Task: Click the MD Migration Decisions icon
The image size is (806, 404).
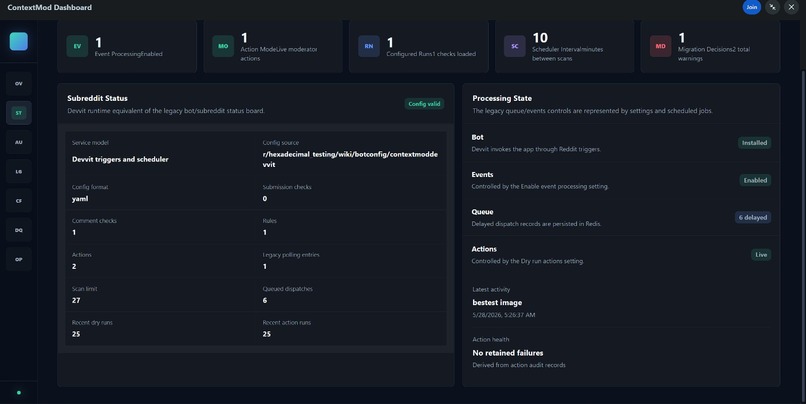Action: 661,46
